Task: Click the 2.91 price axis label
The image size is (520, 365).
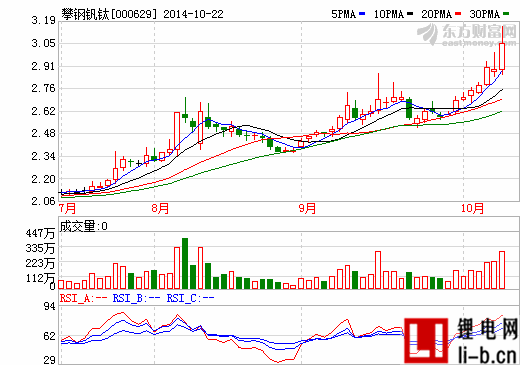Action: (43, 66)
